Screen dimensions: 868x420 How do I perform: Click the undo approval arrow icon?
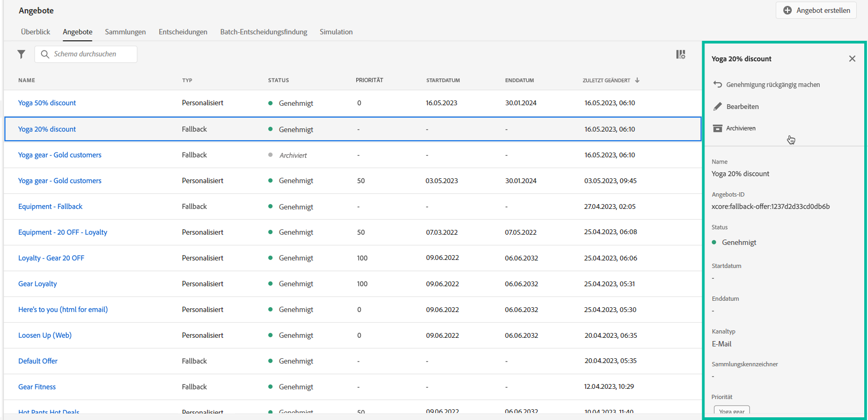[717, 84]
